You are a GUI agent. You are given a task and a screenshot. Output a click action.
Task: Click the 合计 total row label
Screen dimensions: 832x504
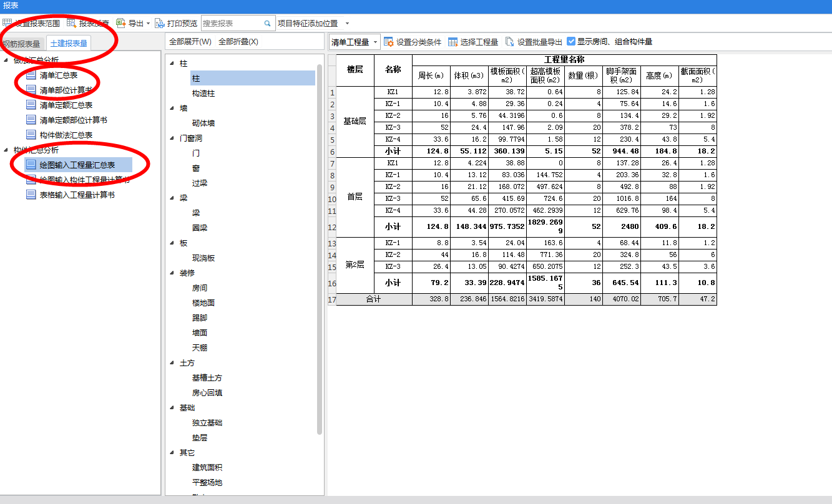click(x=374, y=299)
